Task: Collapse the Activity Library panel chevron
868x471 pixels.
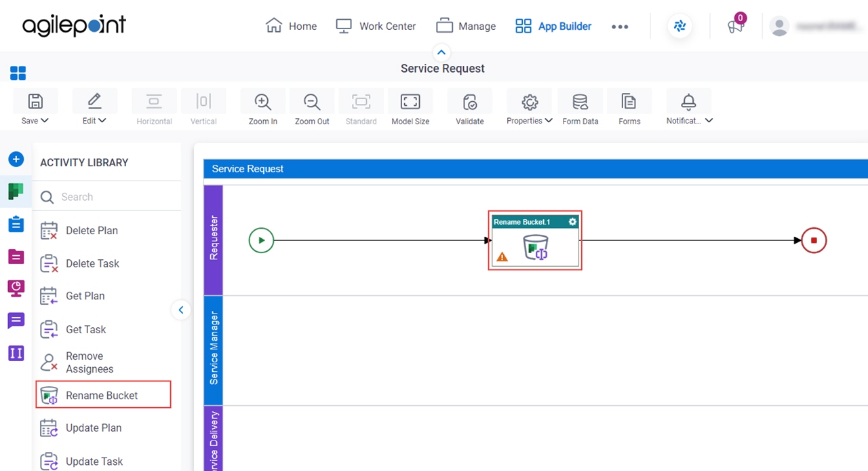Action: click(x=180, y=310)
